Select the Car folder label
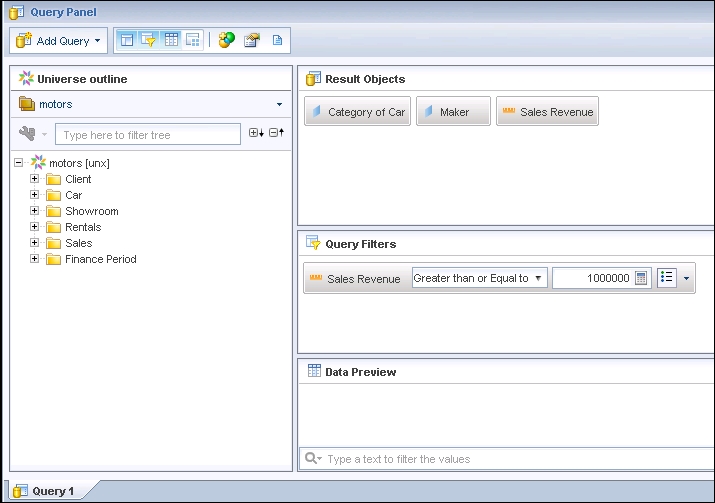Image resolution: width=715 pixels, height=503 pixels. point(73,195)
